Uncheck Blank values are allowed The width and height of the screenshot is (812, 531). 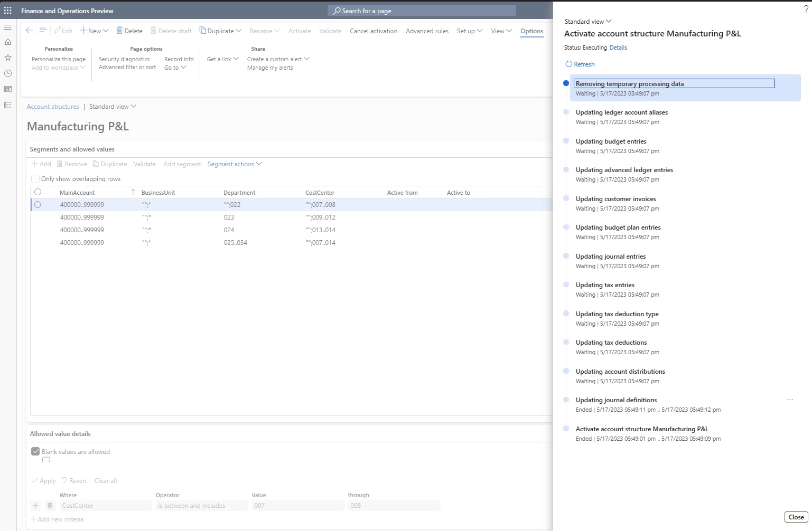coord(35,451)
